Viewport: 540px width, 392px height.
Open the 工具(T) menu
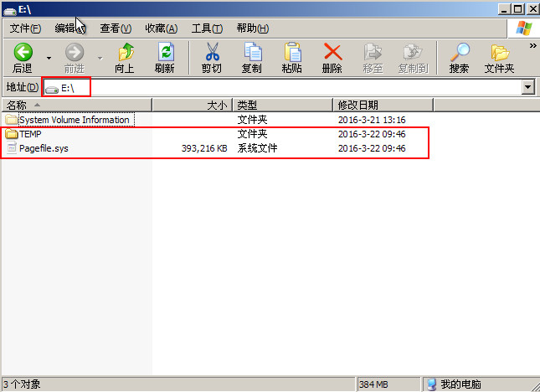[x=207, y=28]
